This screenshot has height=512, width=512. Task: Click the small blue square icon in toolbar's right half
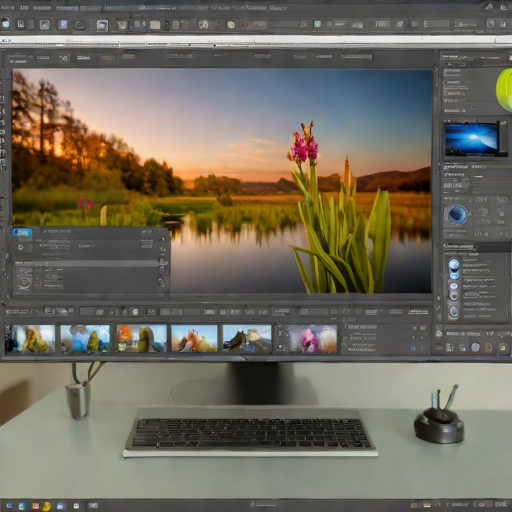[414, 24]
